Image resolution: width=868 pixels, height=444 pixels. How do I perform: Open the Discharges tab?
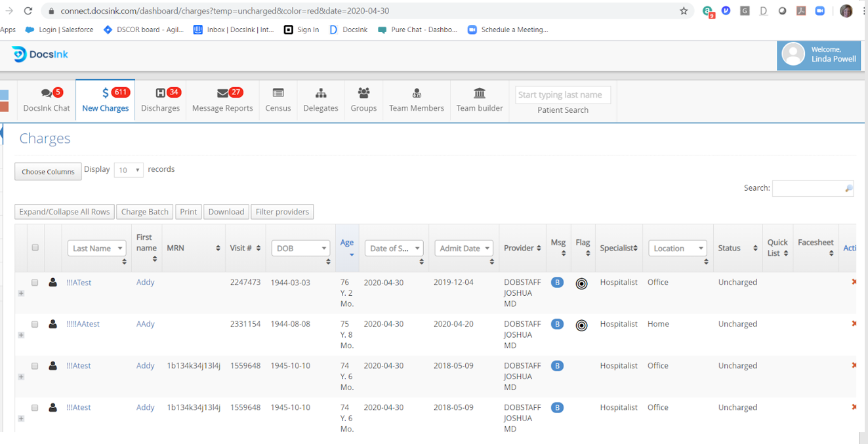click(x=160, y=100)
